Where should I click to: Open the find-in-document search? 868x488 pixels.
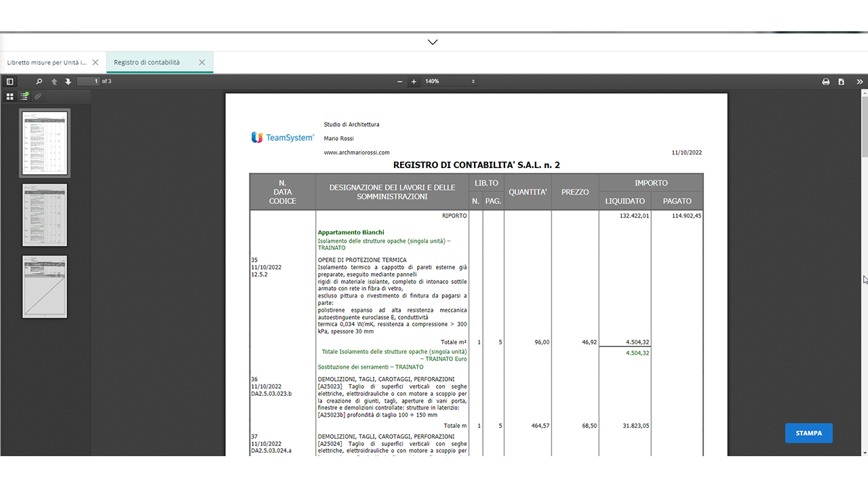[39, 81]
